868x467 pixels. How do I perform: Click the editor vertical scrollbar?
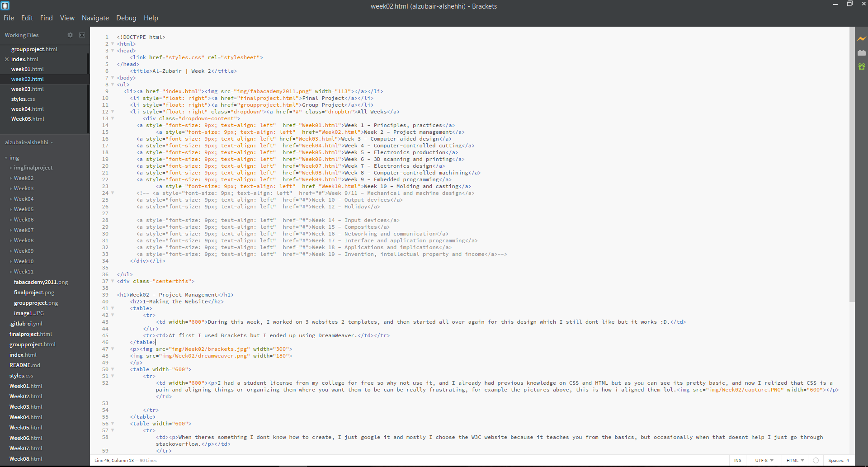pyautogui.click(x=852, y=165)
